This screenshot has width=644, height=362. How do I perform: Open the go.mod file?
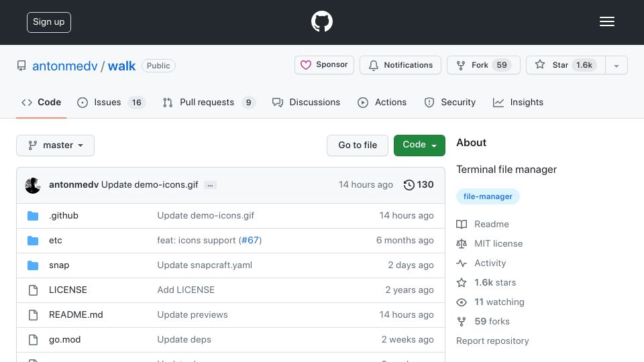click(65, 339)
